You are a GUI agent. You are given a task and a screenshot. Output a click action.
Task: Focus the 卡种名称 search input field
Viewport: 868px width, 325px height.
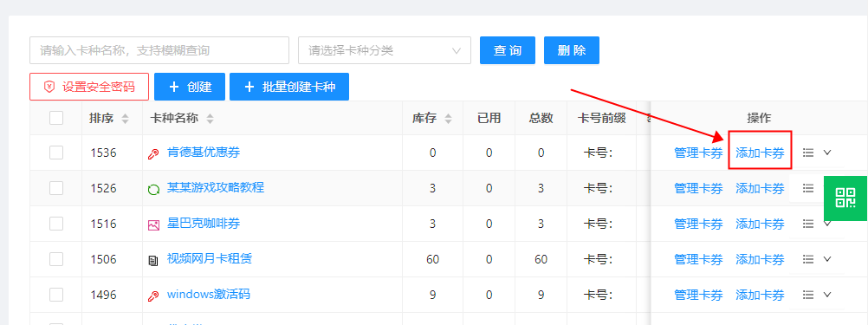click(159, 50)
